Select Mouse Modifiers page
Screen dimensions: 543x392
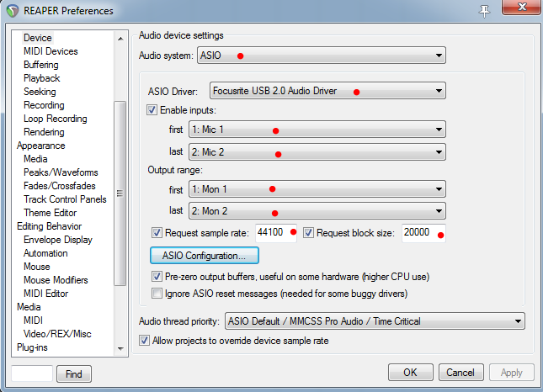pos(56,280)
